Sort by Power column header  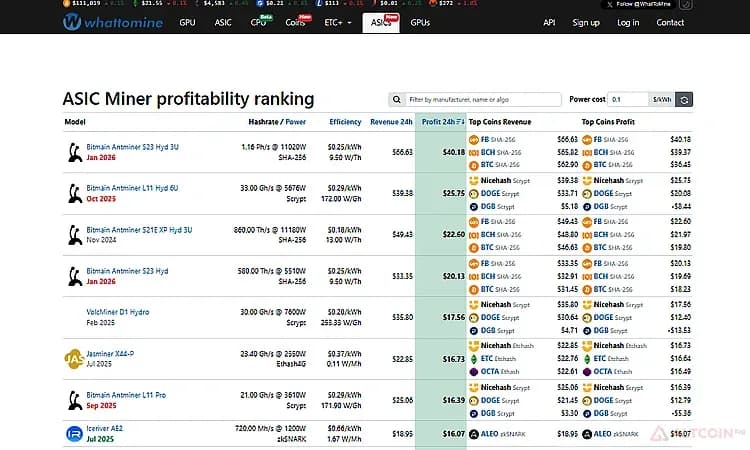[x=296, y=122]
